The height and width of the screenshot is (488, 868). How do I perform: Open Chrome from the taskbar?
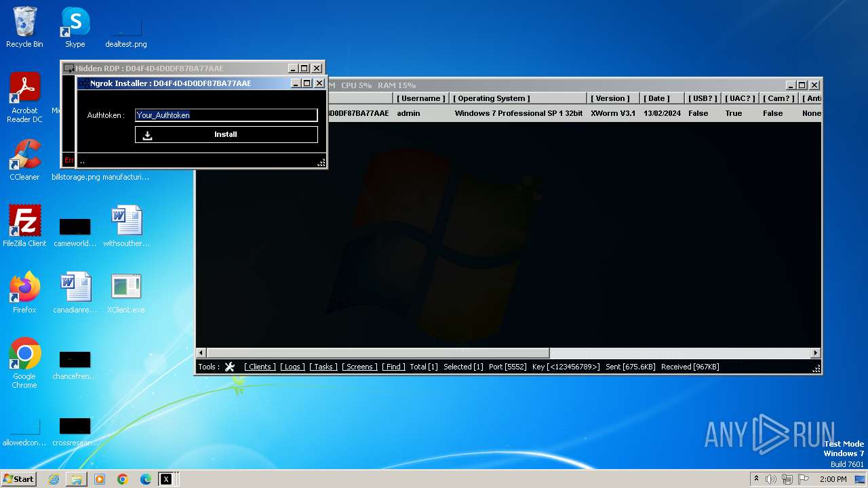(x=123, y=479)
